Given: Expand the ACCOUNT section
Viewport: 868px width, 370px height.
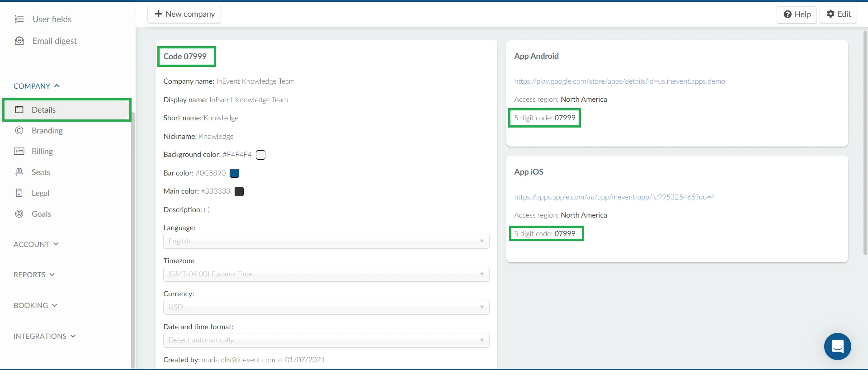Looking at the screenshot, I should point(36,244).
